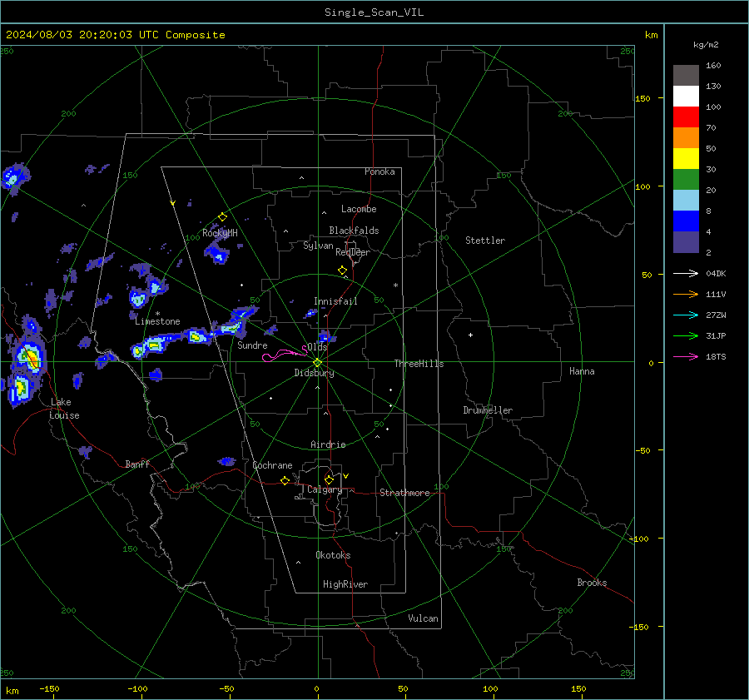This screenshot has width=749, height=700.
Task: Click the green 31JP legend arrow
Action: pyautogui.click(x=686, y=336)
